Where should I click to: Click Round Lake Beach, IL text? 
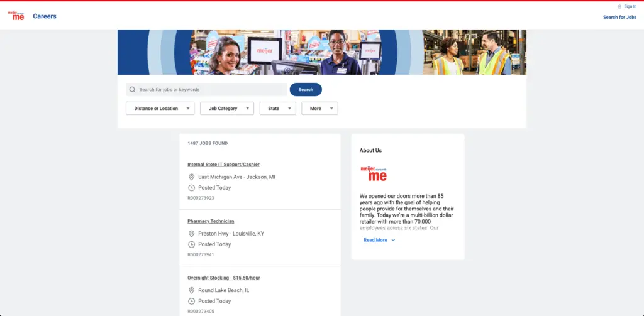[x=223, y=290]
